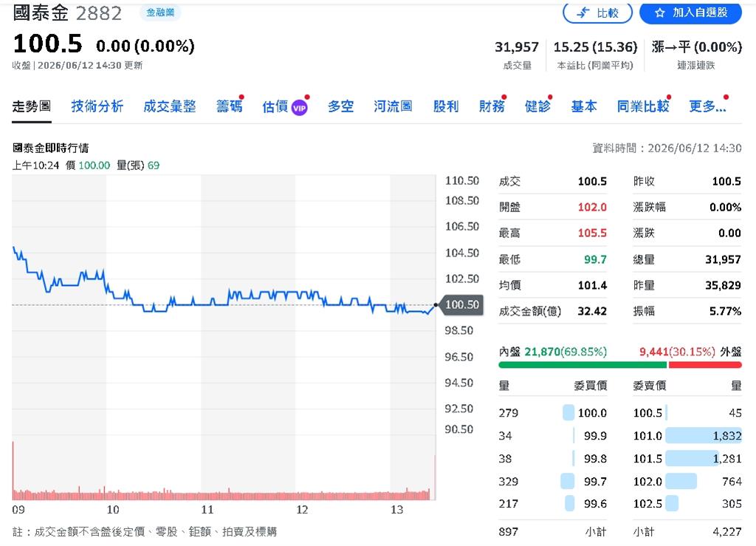Screen dimensions: 756x546
Task: Click the volume value 31,957 near header
Action: coord(516,47)
